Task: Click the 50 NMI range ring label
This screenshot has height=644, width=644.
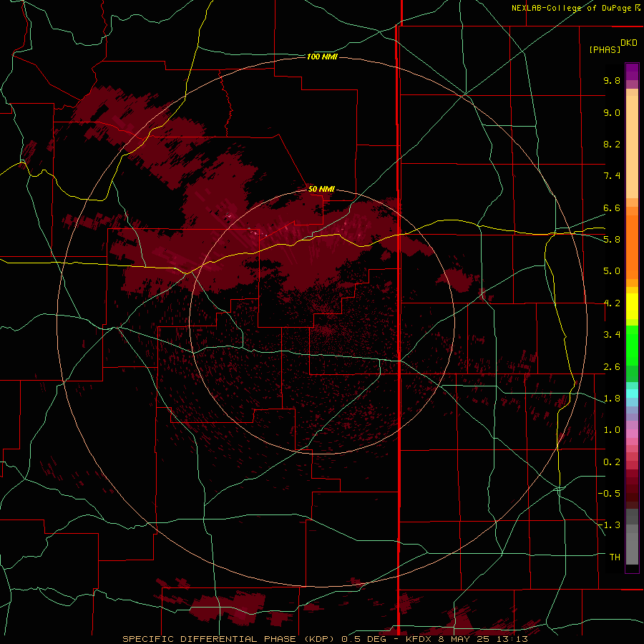Action: click(x=321, y=189)
